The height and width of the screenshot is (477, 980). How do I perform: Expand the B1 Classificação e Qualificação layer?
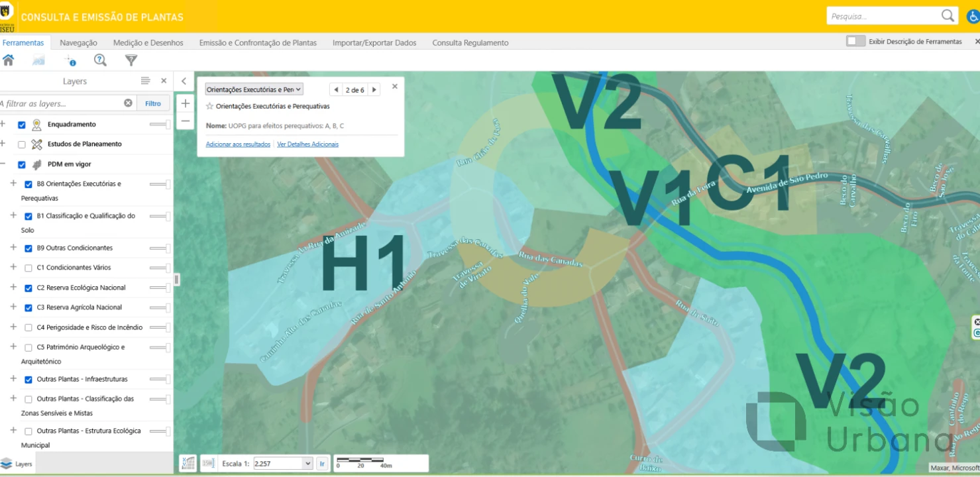coord(13,215)
